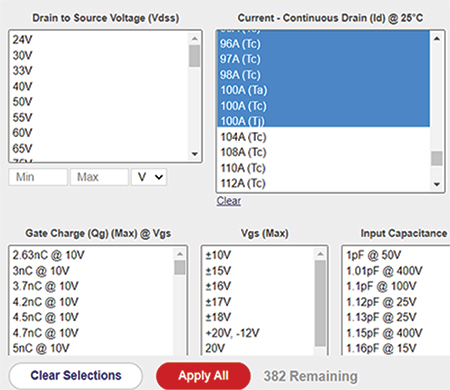Open the V unit dropdown
This screenshot has height=390, width=450.
click(x=149, y=177)
